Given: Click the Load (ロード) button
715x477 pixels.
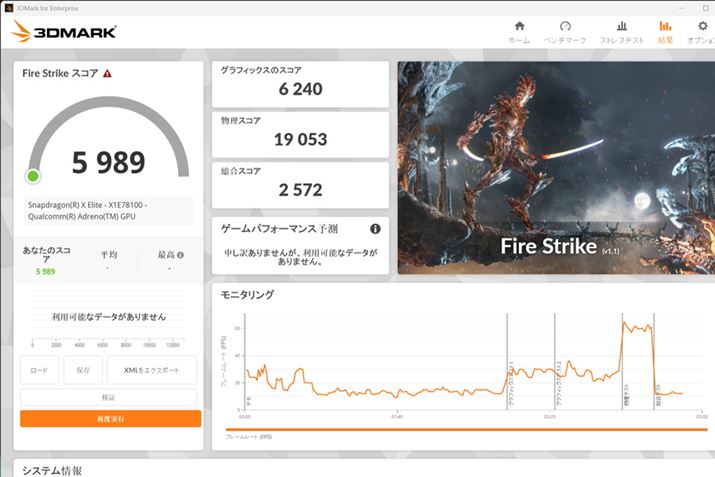Looking at the screenshot, I should point(39,370).
